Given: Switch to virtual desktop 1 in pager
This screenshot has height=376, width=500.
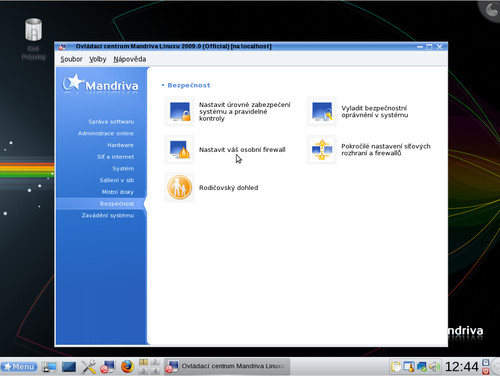Looking at the screenshot, I should click(144, 362).
